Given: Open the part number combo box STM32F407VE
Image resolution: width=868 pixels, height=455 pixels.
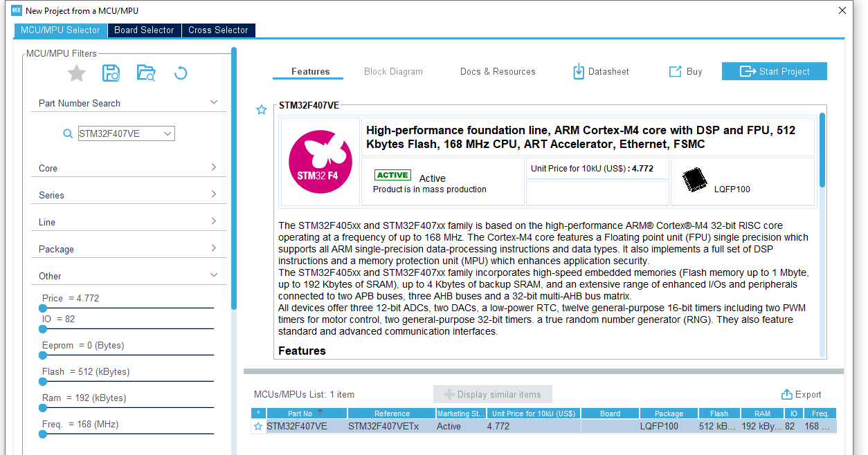Looking at the screenshot, I should (127, 133).
